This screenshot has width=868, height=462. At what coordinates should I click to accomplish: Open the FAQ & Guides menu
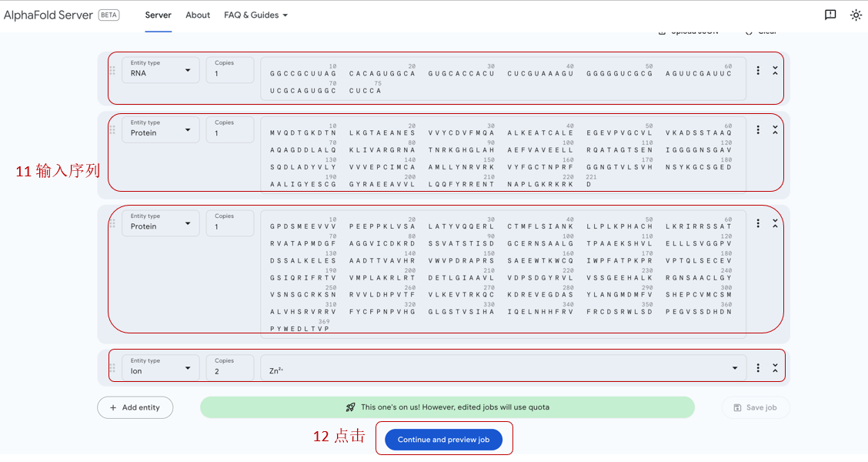point(255,15)
